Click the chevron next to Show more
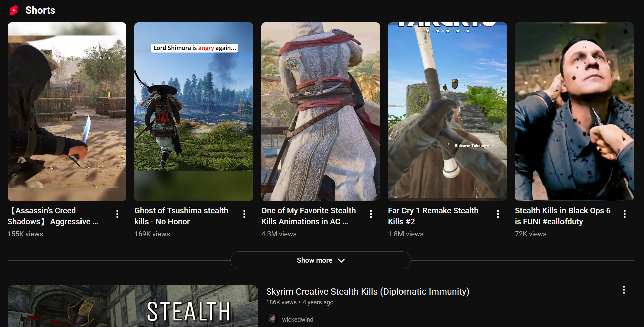Viewport: 644px width, 327px height. coord(341,260)
